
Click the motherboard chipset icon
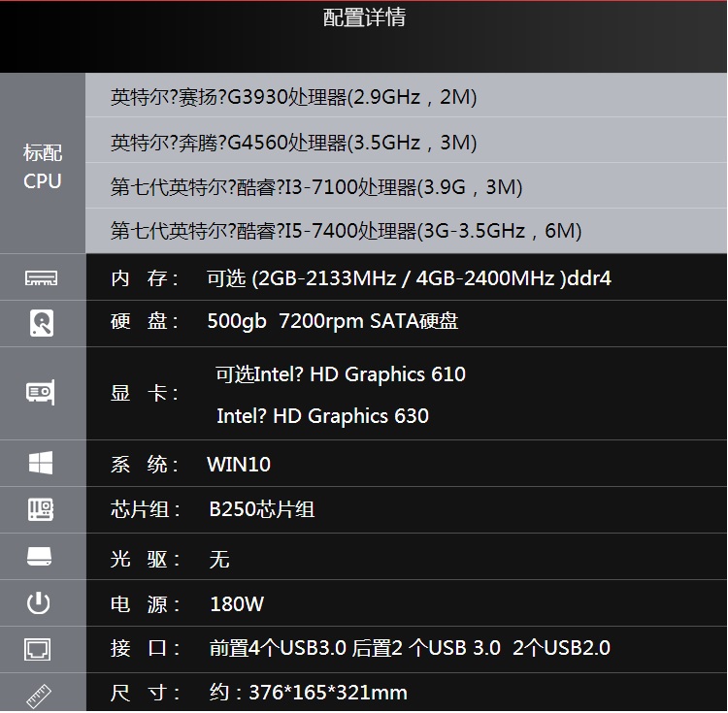click(41, 509)
